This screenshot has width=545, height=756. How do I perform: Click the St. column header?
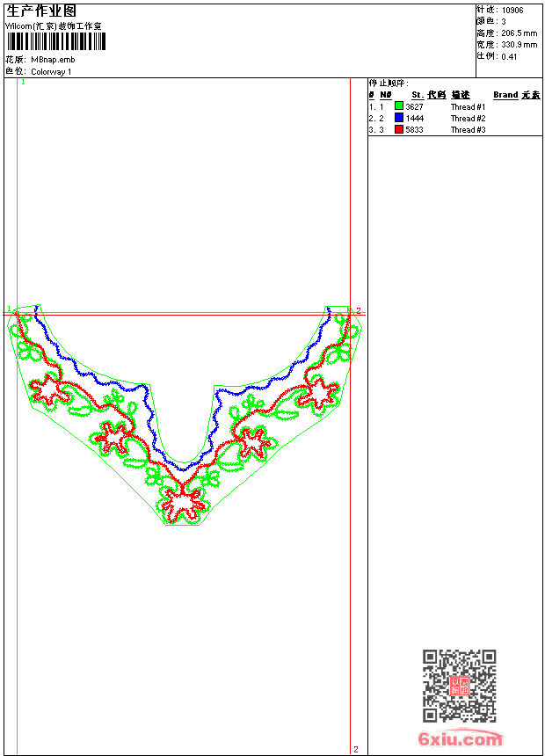coord(418,95)
